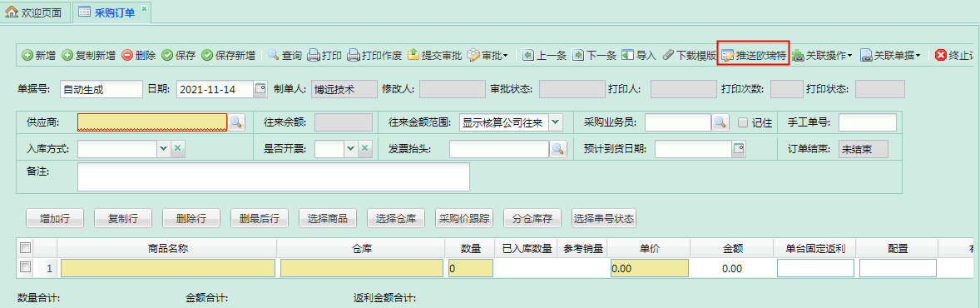Viewport: 980px width, 308px height.
Task: Click the 选择仓库 button
Action: (396, 218)
